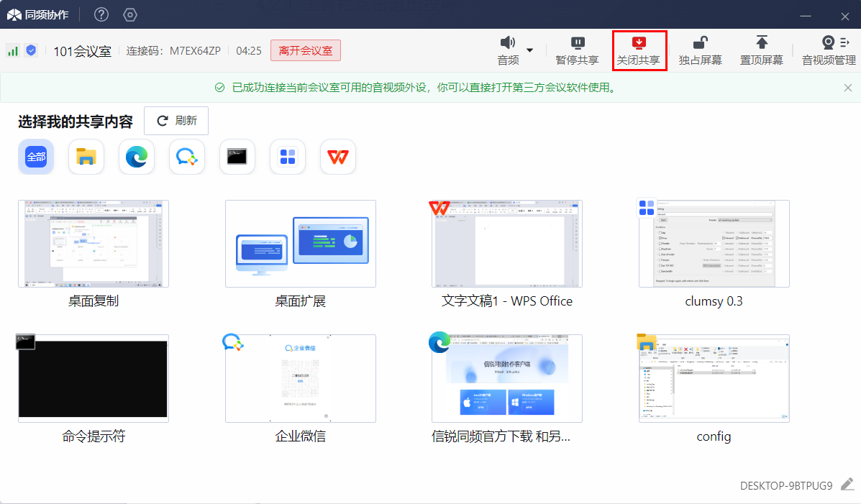The height and width of the screenshot is (504, 861).
Task: Expand the audio dropdown arrow
Action: coord(530,50)
